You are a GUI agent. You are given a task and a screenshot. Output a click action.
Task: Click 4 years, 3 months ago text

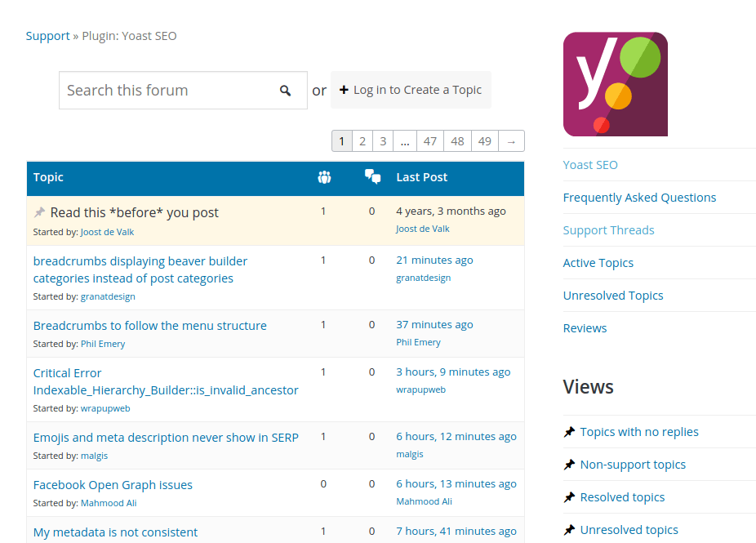coord(451,211)
